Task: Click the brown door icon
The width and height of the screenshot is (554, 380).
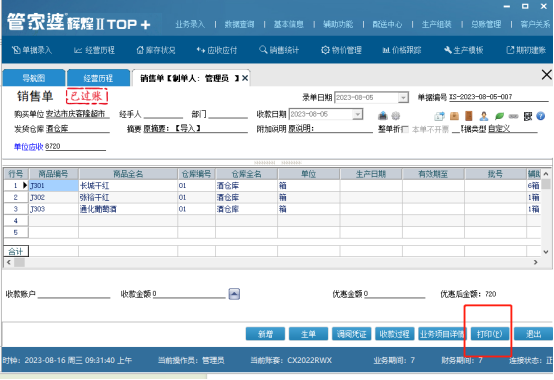Action: (468, 116)
